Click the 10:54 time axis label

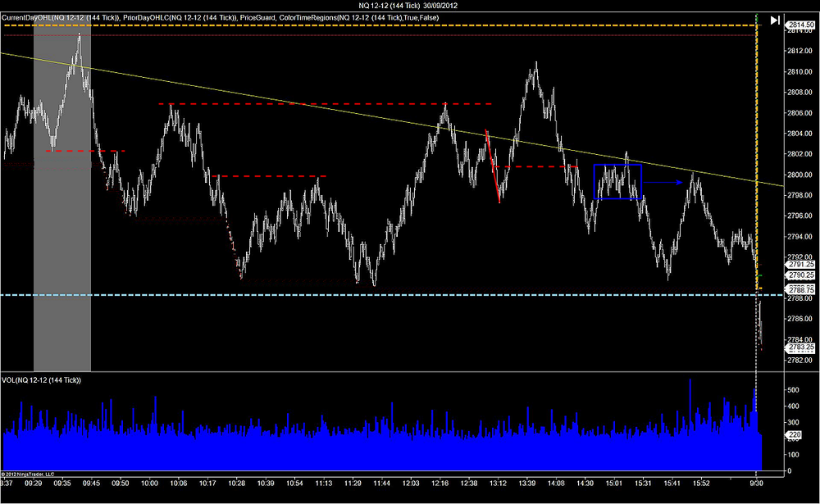point(294,483)
